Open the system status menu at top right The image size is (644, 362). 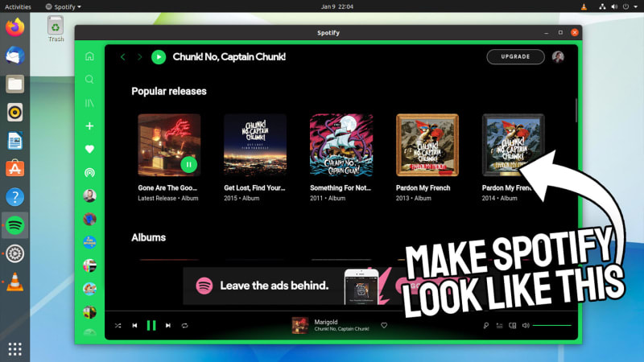click(618, 6)
